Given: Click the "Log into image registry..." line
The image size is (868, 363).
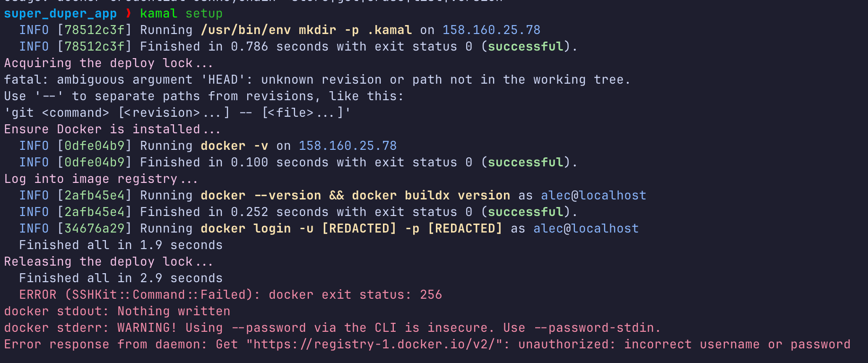Looking at the screenshot, I should tap(101, 179).
